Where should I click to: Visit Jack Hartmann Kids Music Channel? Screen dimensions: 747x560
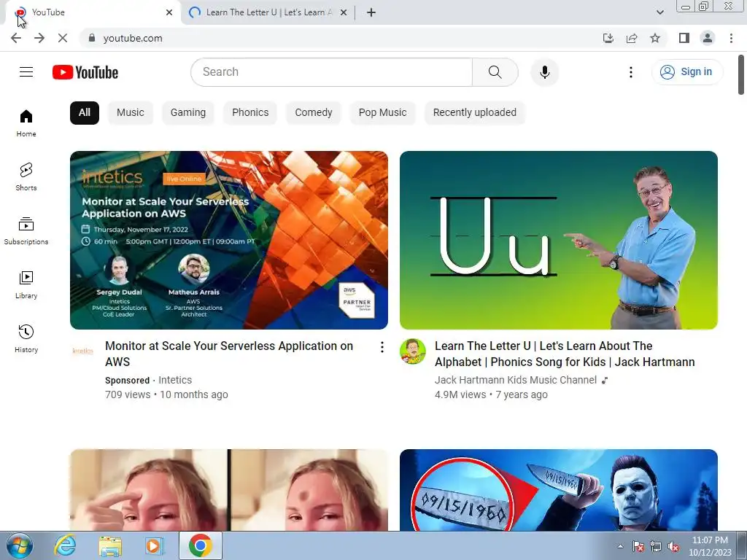pos(516,380)
